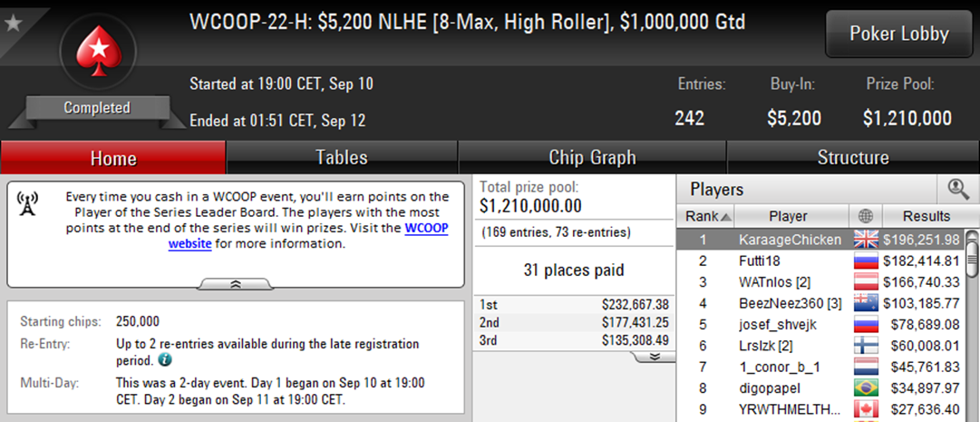Collapse the WCOOP announcement panel
The width and height of the screenshot is (980, 422).
pyautogui.click(x=235, y=283)
